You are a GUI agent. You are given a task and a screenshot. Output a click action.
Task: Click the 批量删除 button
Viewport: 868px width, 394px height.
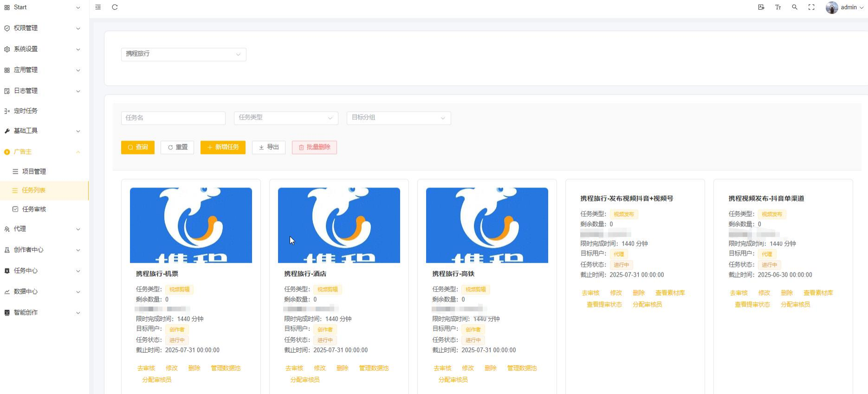[x=314, y=147]
